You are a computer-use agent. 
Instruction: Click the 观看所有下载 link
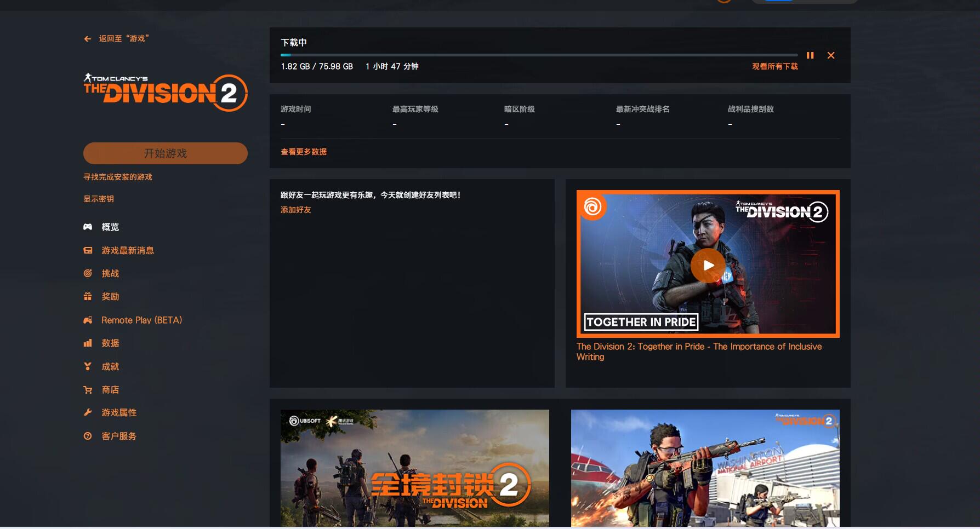774,66
